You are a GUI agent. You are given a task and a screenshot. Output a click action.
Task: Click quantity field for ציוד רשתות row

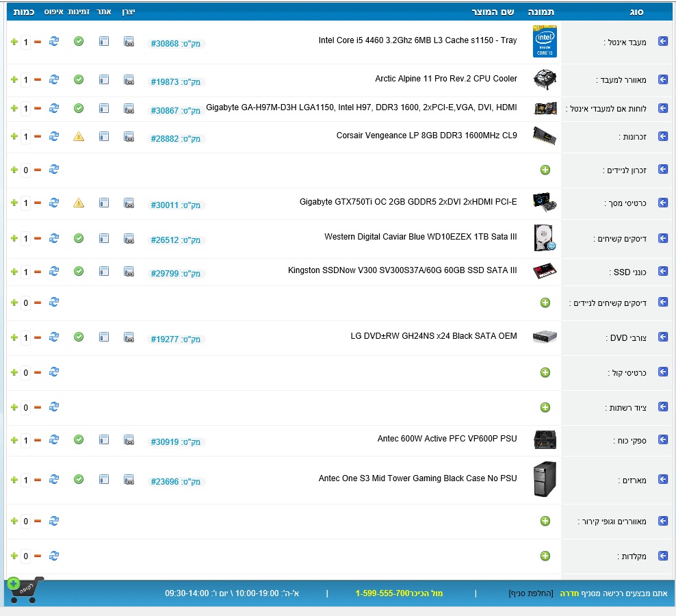coord(26,408)
